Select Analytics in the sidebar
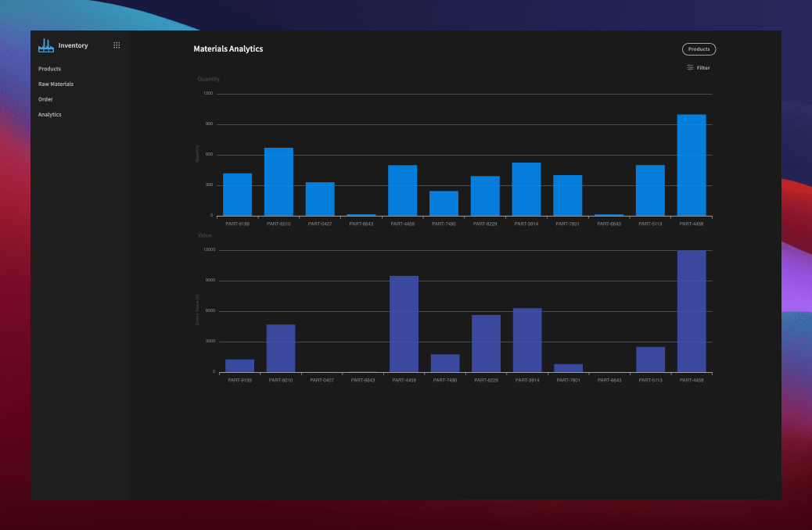 click(x=49, y=114)
